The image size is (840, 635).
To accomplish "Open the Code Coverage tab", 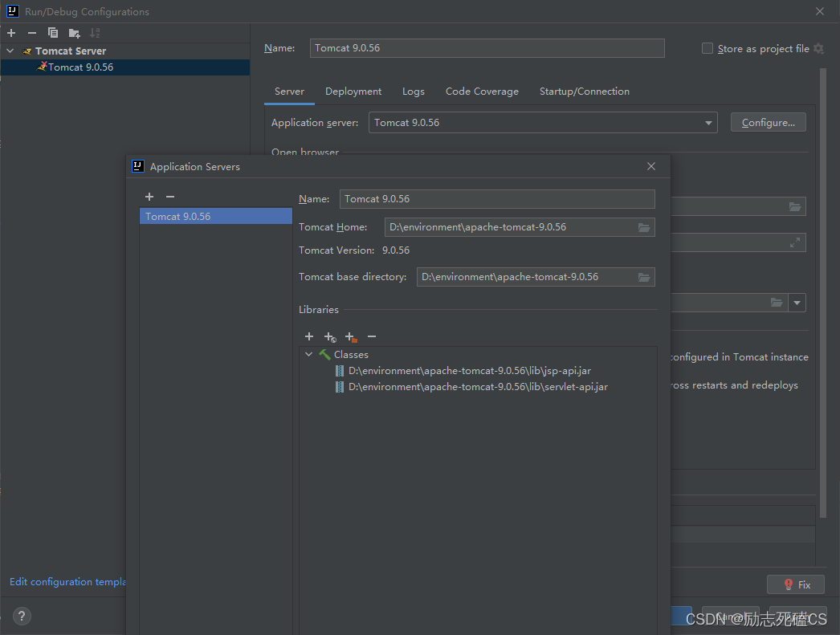I will click(x=482, y=92).
